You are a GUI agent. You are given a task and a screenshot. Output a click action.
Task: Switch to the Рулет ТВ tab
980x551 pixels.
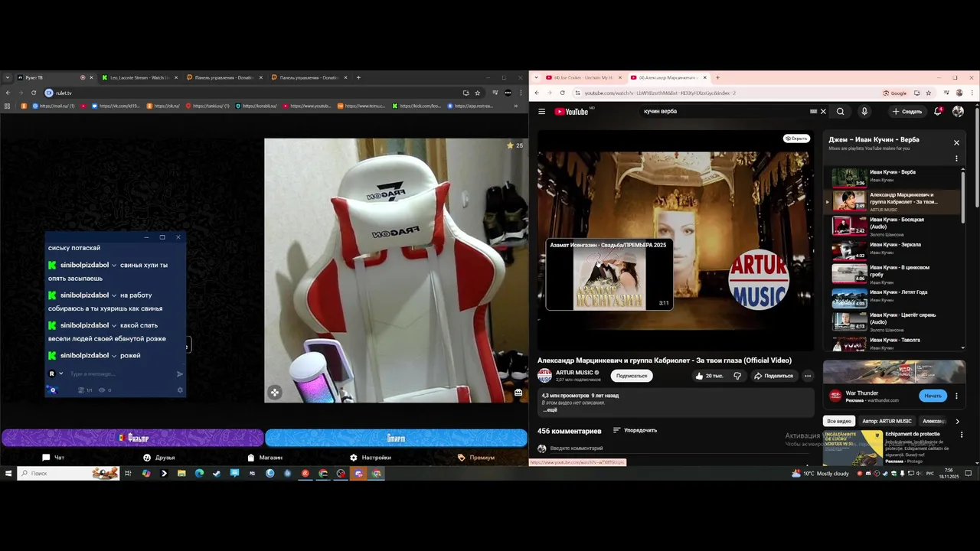pyautogui.click(x=54, y=77)
